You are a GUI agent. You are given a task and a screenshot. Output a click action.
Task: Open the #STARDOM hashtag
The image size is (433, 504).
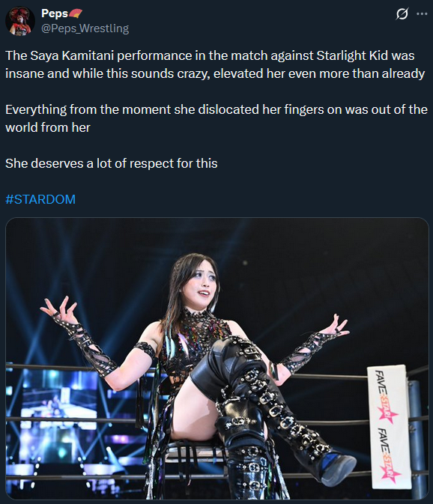coord(40,199)
